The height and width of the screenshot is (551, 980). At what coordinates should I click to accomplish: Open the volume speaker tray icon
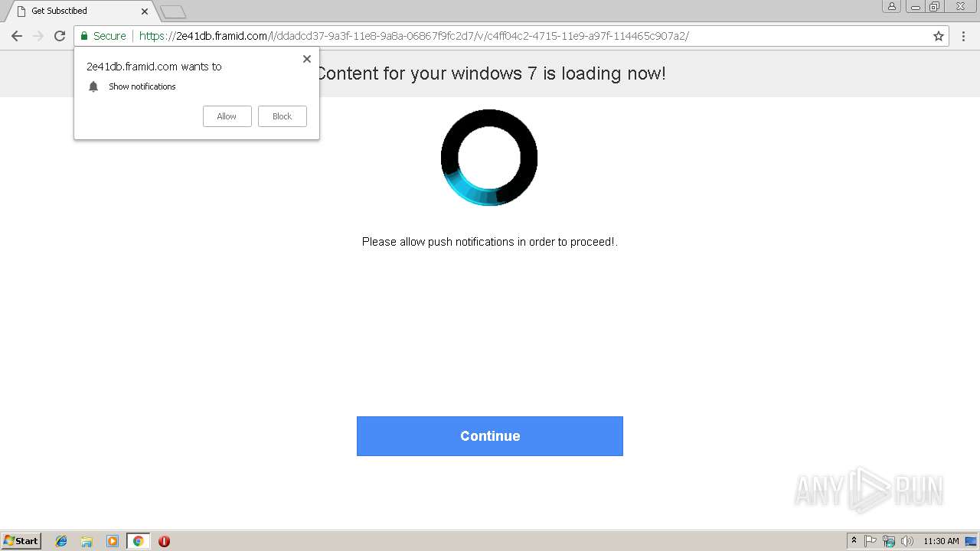[907, 541]
